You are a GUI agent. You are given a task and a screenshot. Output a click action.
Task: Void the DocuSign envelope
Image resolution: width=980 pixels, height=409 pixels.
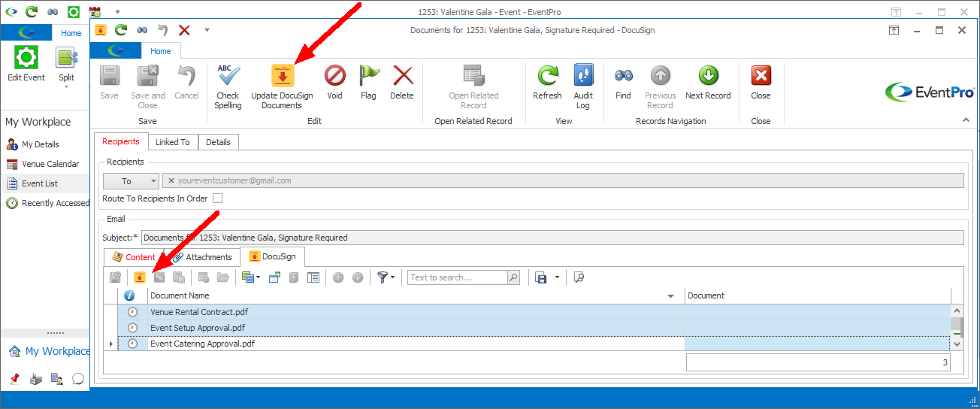point(334,83)
